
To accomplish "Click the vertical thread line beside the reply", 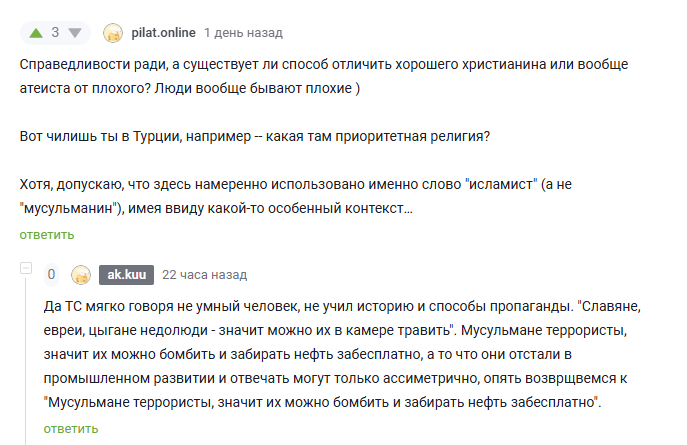I will pyautogui.click(x=26, y=360).
